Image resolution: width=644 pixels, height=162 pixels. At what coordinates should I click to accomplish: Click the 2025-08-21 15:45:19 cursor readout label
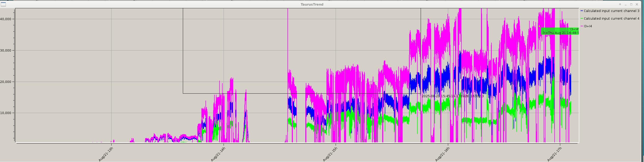coord(453,96)
